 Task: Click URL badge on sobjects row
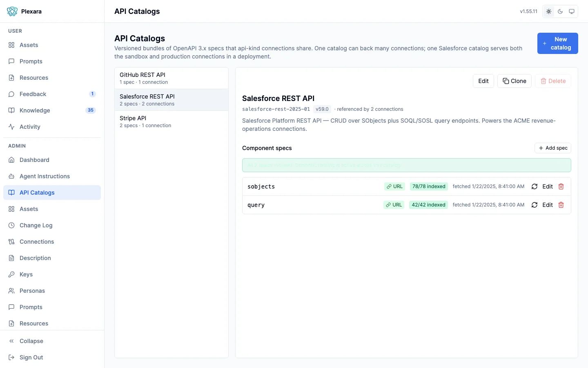[x=394, y=186]
